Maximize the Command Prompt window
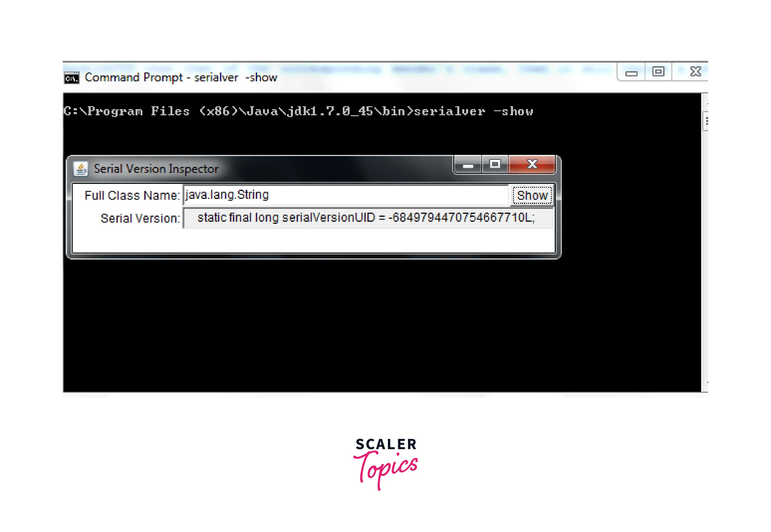The image size is (771, 532). 658,72
